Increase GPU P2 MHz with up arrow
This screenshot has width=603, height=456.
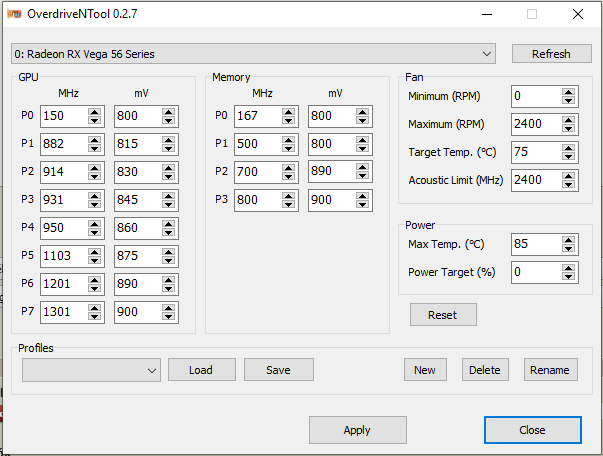click(x=94, y=168)
